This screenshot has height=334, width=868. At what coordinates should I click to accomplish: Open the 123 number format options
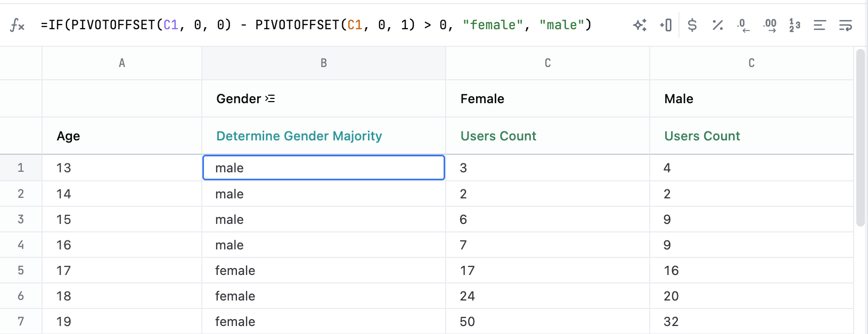(795, 25)
